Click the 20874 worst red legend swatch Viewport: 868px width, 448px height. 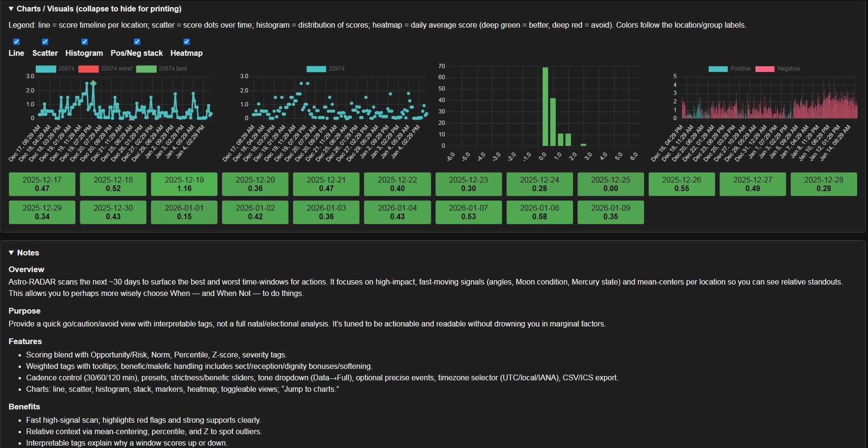pyautogui.click(x=88, y=69)
